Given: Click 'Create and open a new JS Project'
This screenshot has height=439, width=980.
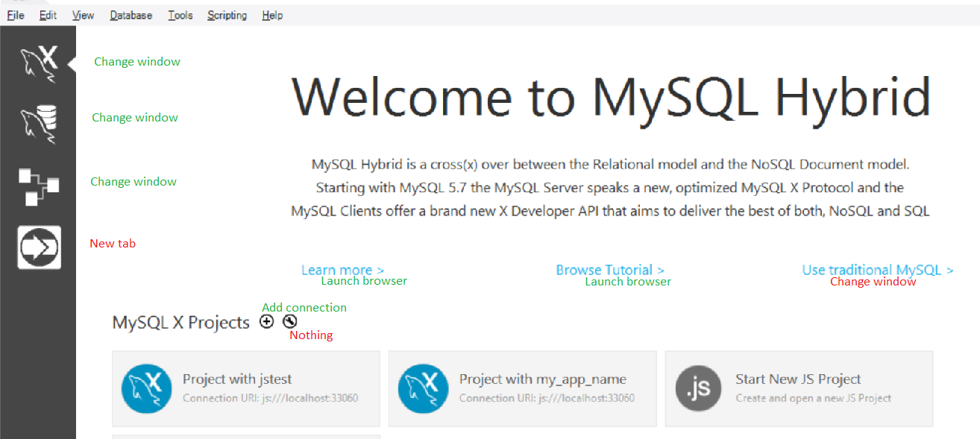Looking at the screenshot, I should point(814,398).
